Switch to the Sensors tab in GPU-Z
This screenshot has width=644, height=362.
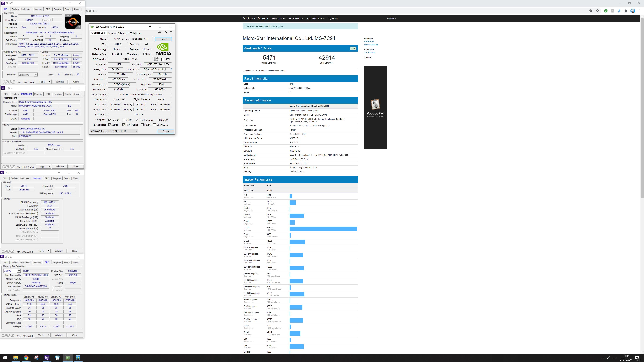tap(112, 33)
